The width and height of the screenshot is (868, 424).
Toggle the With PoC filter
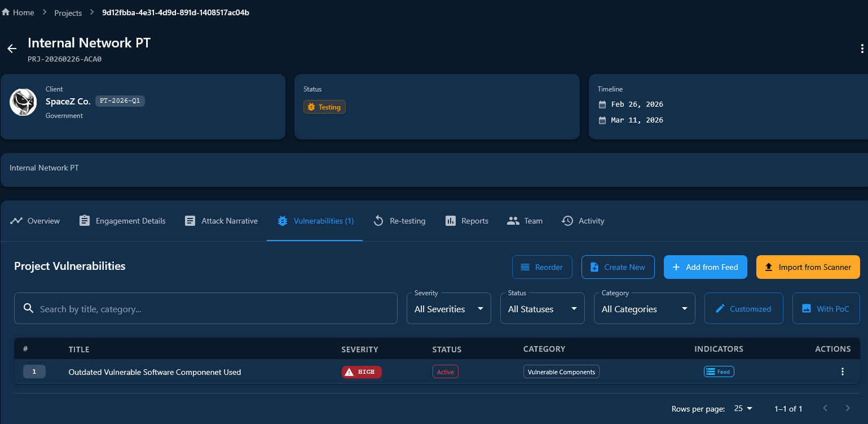(x=826, y=308)
